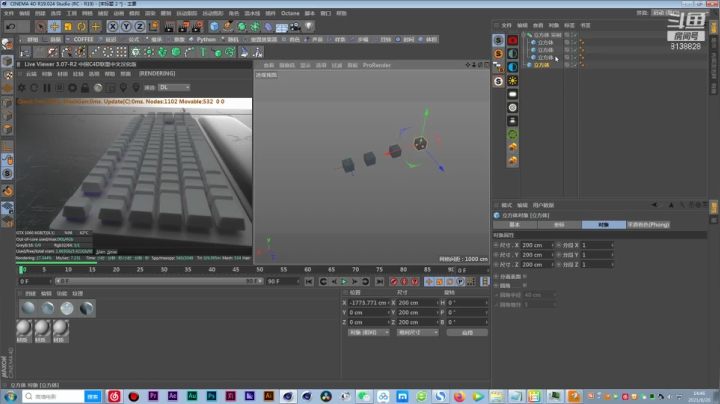Pause the Live Viewer render
The width and height of the screenshot is (720, 404).
click(47, 87)
